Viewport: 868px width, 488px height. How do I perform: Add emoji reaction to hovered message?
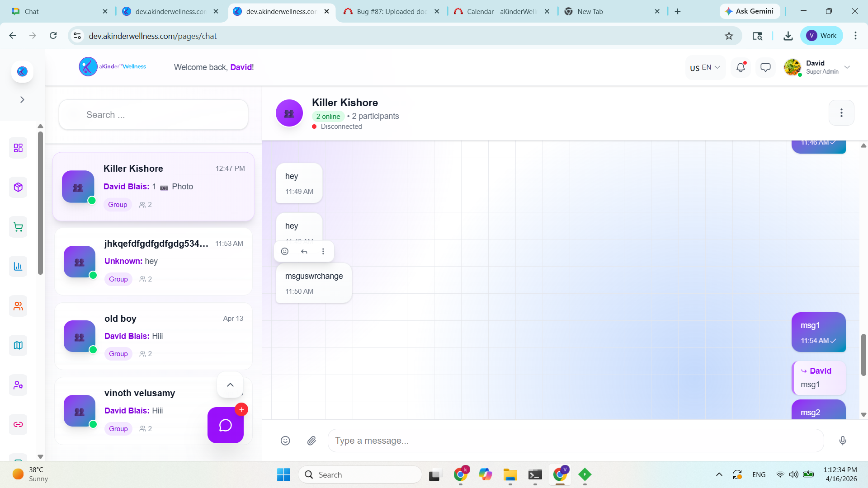(x=285, y=252)
